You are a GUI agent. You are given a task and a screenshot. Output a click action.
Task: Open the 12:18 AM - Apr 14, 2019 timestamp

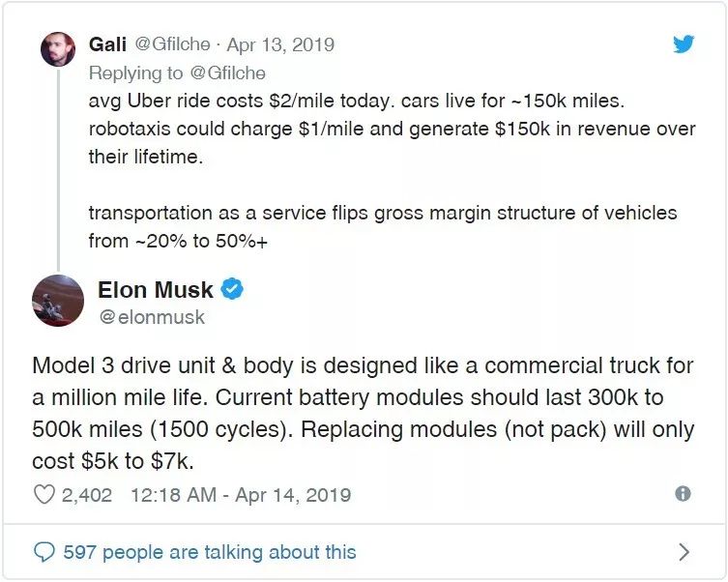tap(241, 495)
